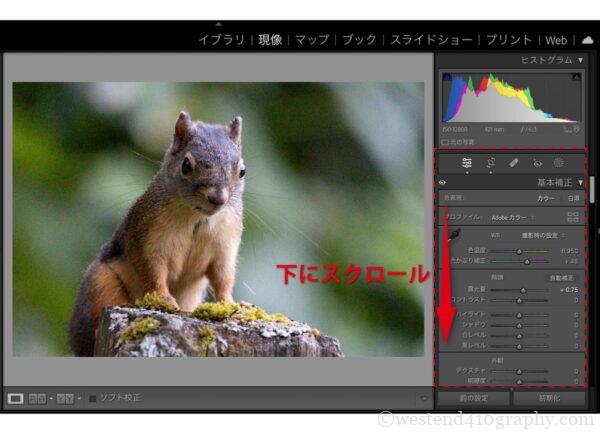Open the Masking tool
This screenshot has height=434, width=600.
[559, 162]
